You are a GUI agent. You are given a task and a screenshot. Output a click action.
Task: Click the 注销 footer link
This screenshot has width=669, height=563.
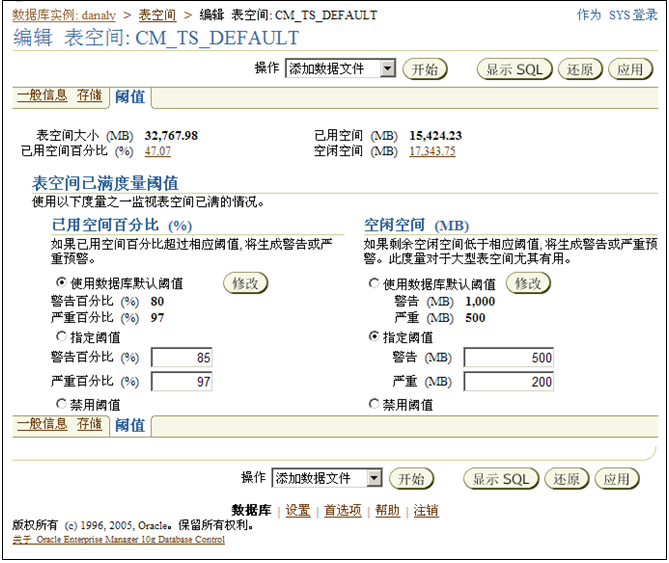426,510
